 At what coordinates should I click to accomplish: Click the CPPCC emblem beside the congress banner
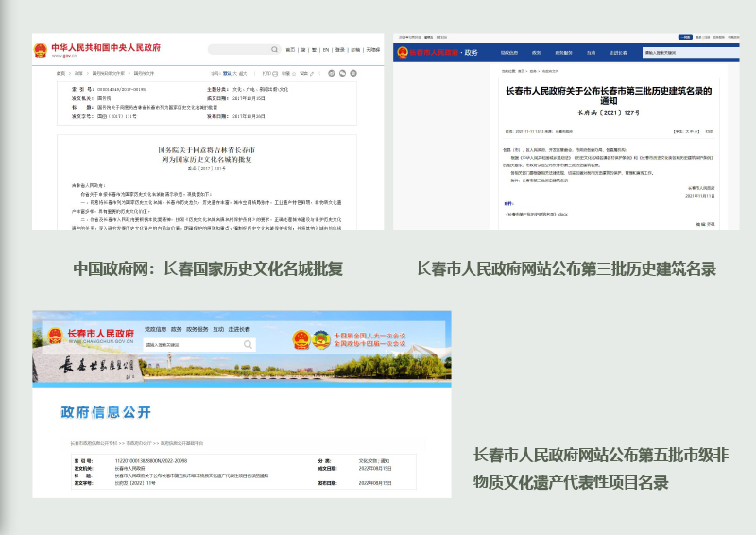tap(322, 339)
